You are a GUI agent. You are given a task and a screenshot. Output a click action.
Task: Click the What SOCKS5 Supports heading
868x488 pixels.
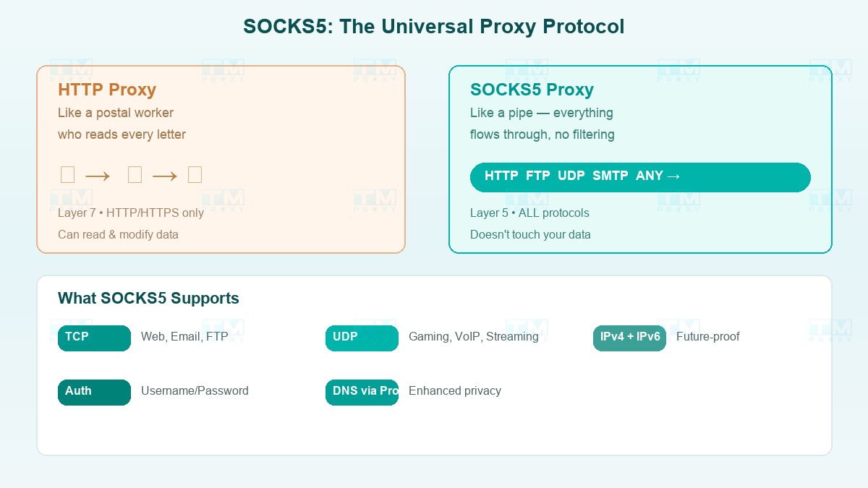point(148,299)
